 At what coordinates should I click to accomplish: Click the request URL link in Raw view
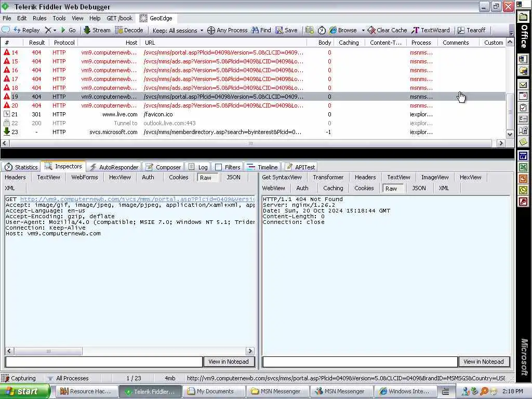137,199
